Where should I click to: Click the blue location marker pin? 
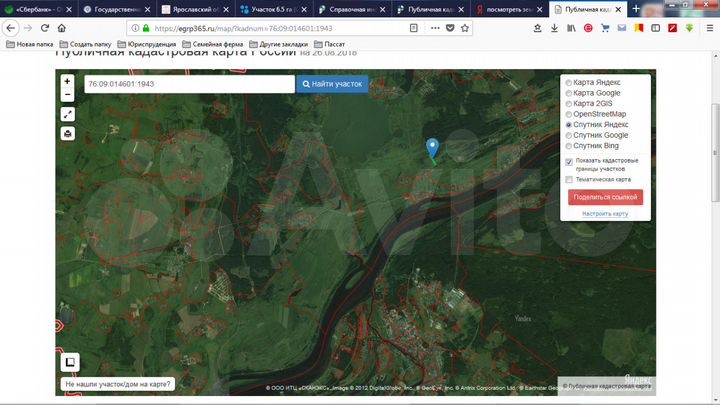pyautogui.click(x=432, y=148)
